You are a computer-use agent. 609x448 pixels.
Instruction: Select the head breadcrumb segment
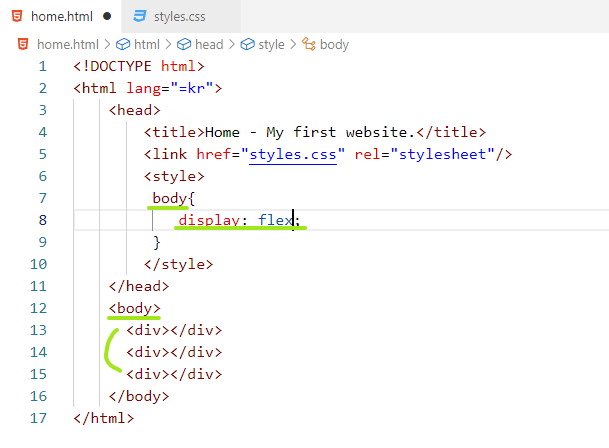(209, 44)
